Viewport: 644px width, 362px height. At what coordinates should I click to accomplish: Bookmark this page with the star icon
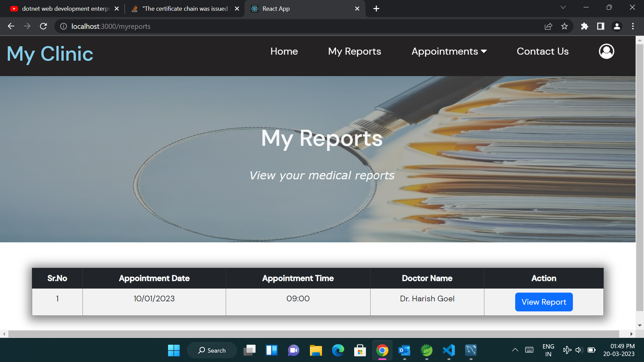(x=565, y=26)
